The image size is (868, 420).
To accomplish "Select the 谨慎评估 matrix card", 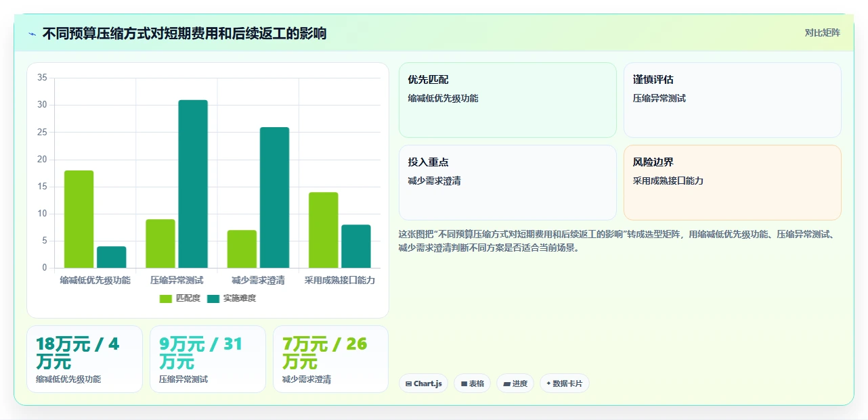I will point(733,100).
